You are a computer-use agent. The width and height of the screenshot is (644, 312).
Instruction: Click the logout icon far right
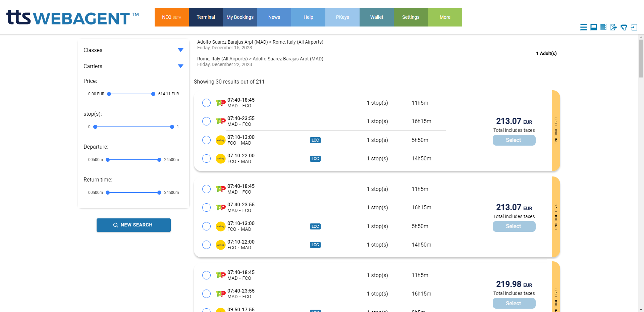tap(634, 27)
